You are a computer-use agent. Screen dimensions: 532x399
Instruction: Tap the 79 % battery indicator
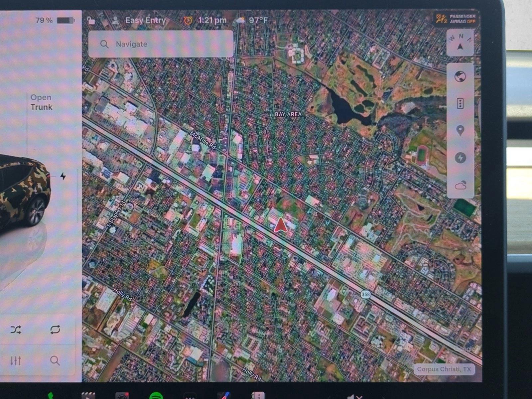click(55, 21)
